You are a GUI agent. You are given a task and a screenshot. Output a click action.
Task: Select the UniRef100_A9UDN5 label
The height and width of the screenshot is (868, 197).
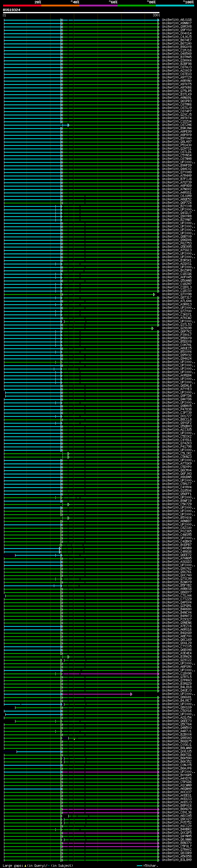(177, 477)
